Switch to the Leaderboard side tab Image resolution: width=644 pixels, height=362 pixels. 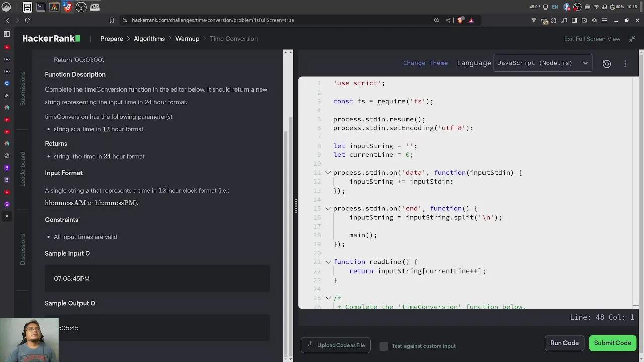[x=22, y=169]
